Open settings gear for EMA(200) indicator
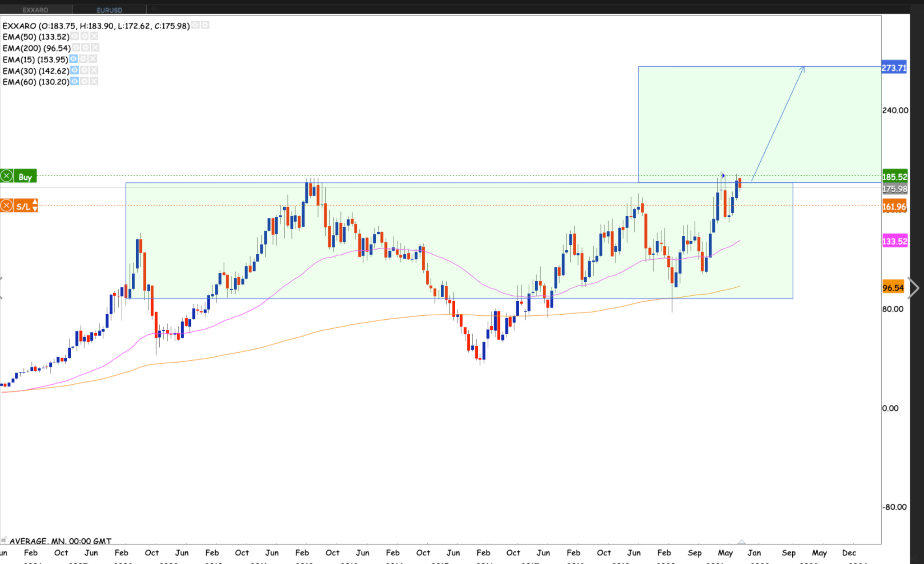Screen dimensions: 924x564 coord(86,47)
